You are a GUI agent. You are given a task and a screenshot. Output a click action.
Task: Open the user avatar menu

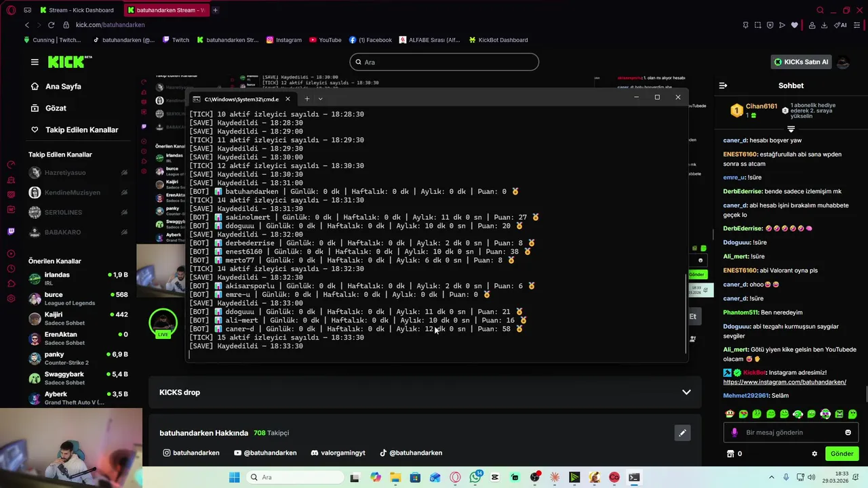pos(843,62)
